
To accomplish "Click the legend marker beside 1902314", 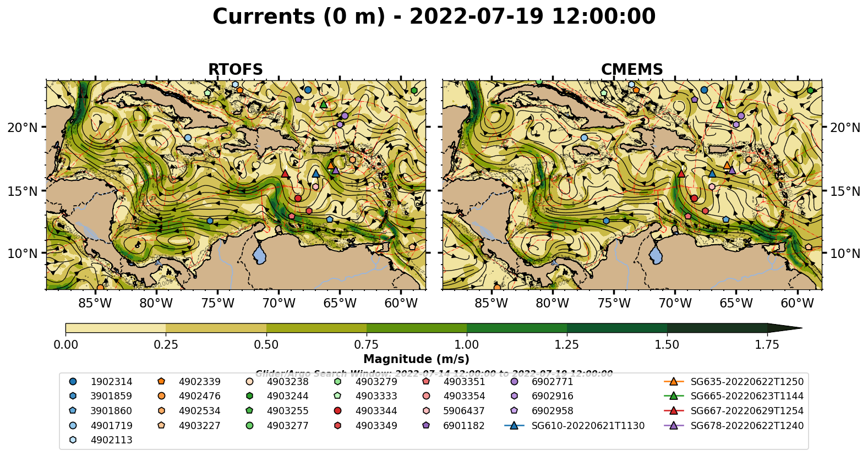I will pos(73,381).
